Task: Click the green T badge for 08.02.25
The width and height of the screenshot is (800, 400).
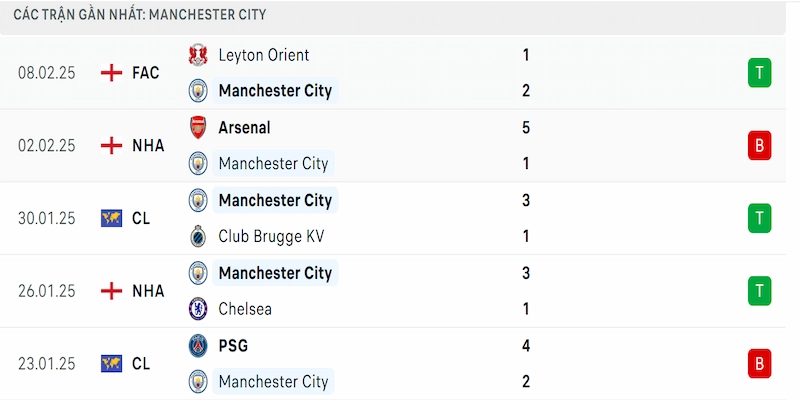Action: (760, 73)
